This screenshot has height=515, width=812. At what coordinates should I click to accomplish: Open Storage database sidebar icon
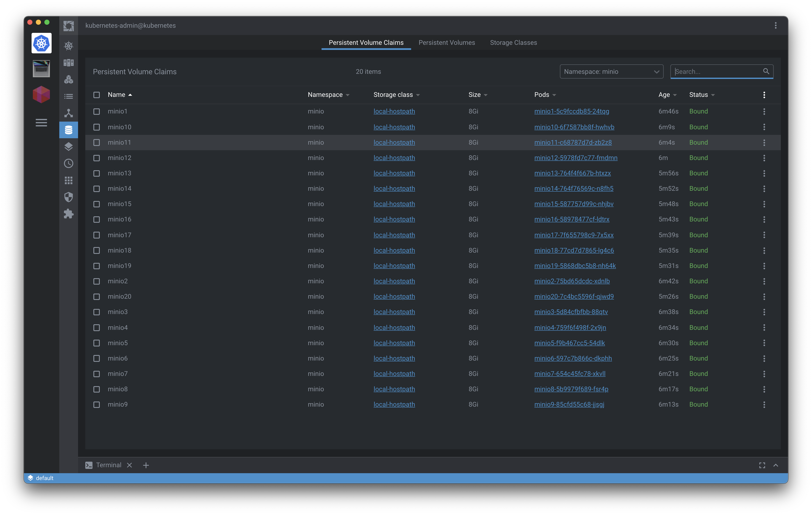click(68, 130)
